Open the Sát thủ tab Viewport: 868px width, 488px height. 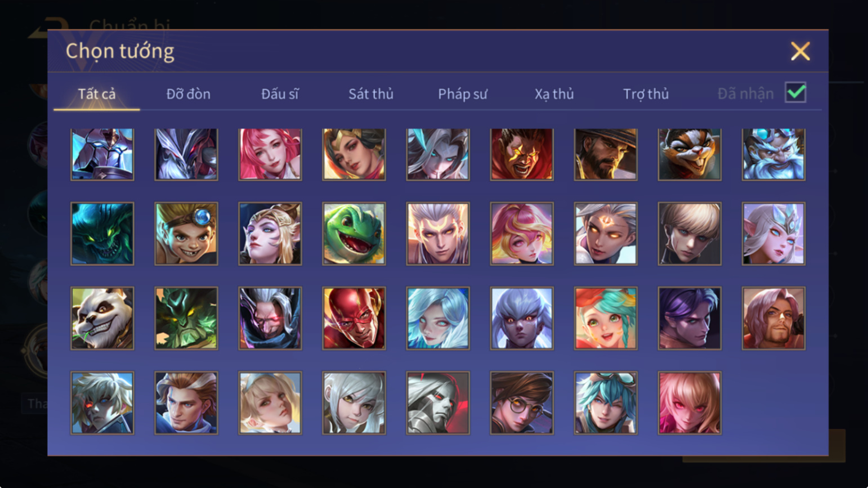pos(371,94)
